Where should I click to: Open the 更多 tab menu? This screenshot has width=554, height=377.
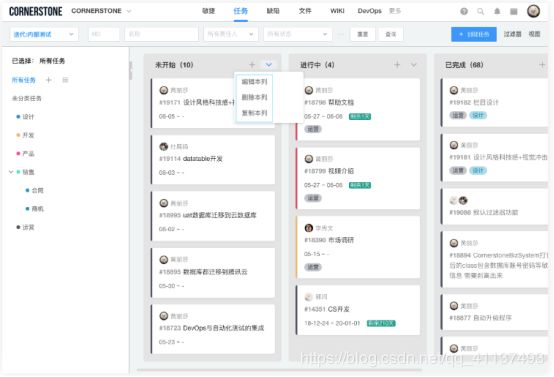point(395,11)
